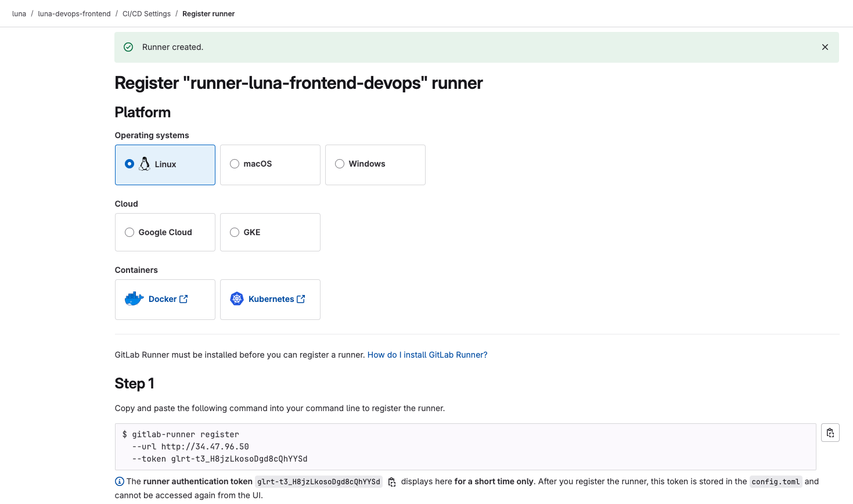Click the --url http://34.47.96.50 line
The image size is (853, 504).
190,447
